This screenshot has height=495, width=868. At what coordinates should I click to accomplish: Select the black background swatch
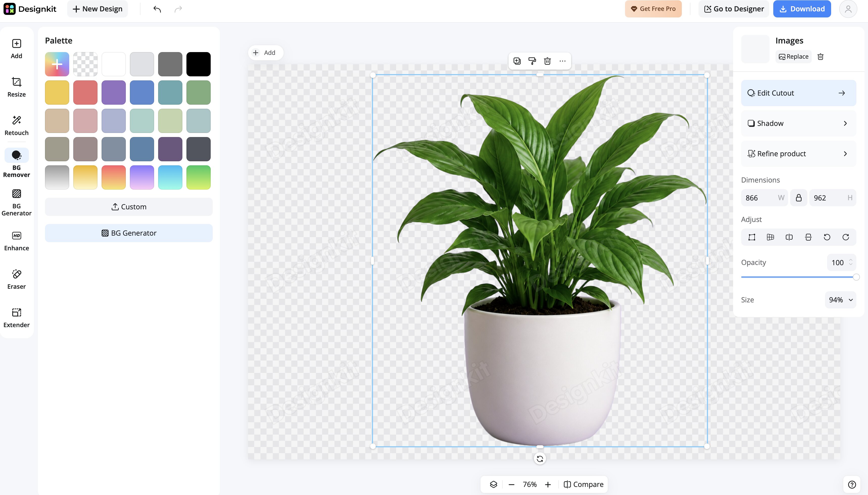click(198, 64)
